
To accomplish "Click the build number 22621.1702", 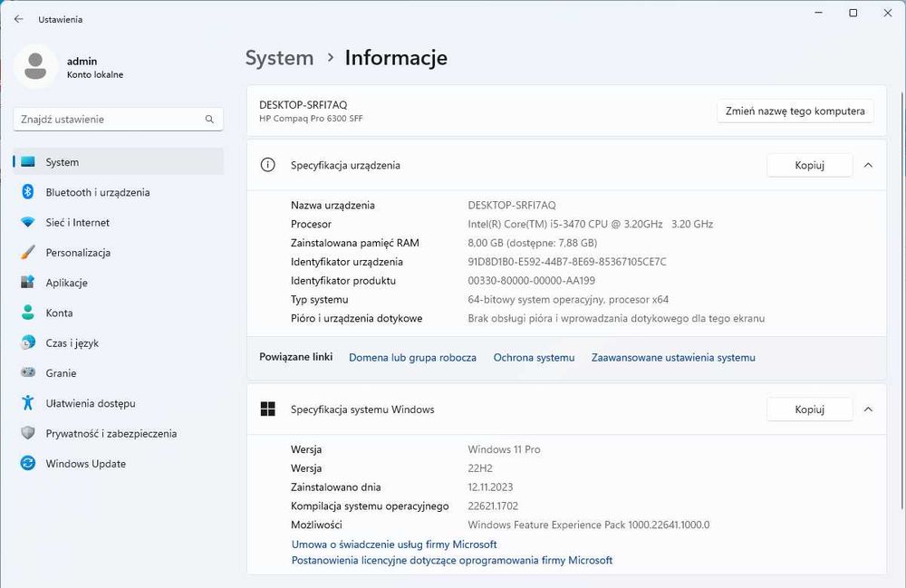I will tap(493, 506).
